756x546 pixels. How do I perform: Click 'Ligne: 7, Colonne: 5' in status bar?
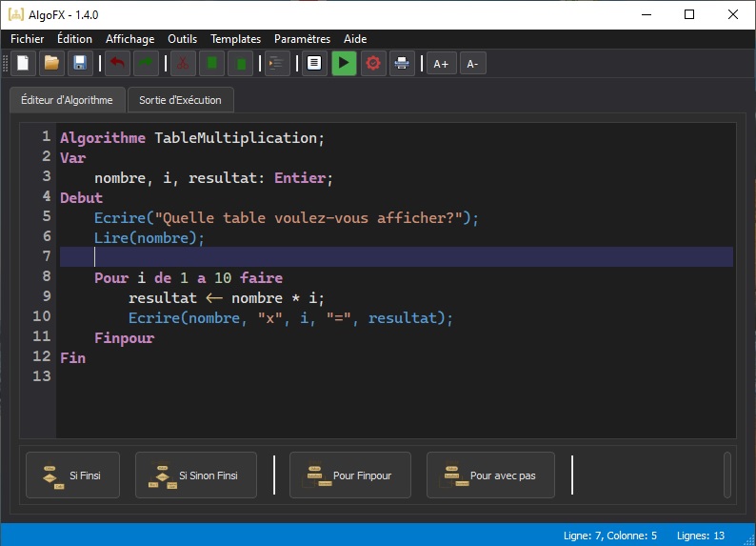(x=610, y=536)
